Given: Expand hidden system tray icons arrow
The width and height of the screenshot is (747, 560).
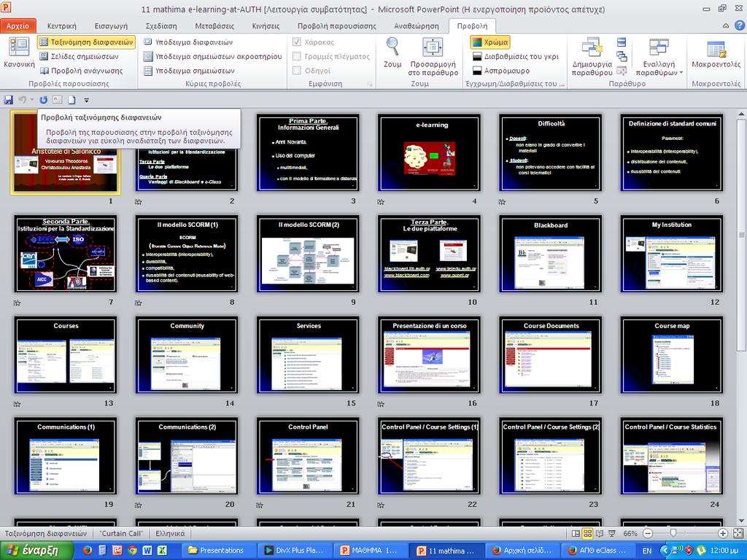Looking at the screenshot, I should coord(665,551).
